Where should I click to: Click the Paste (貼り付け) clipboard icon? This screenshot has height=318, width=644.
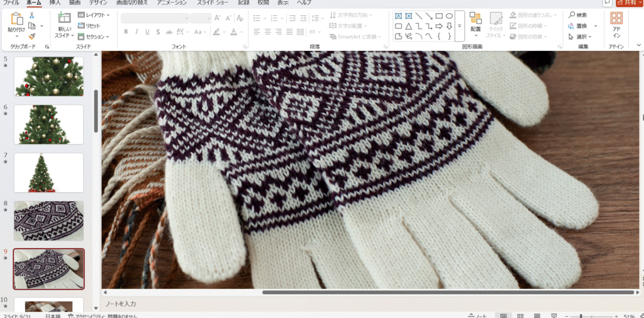point(16,19)
